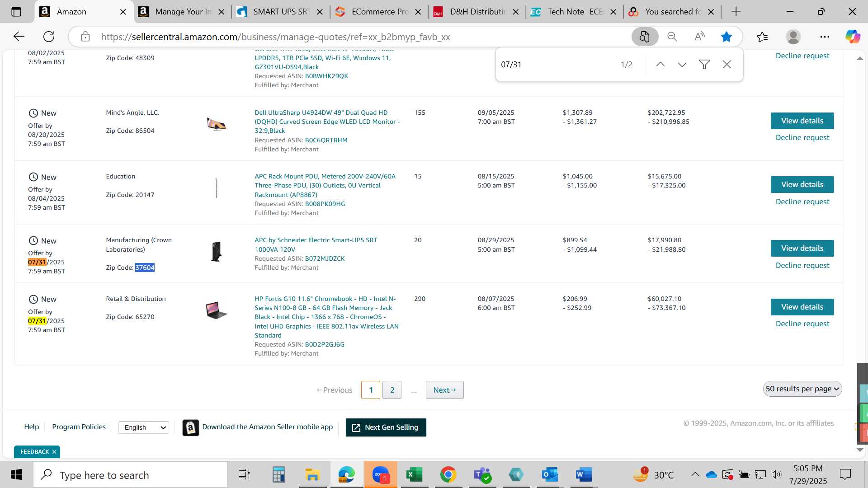This screenshot has height=488, width=868.
Task: Launch the Copilot sidebar icon
Action: [853, 37]
